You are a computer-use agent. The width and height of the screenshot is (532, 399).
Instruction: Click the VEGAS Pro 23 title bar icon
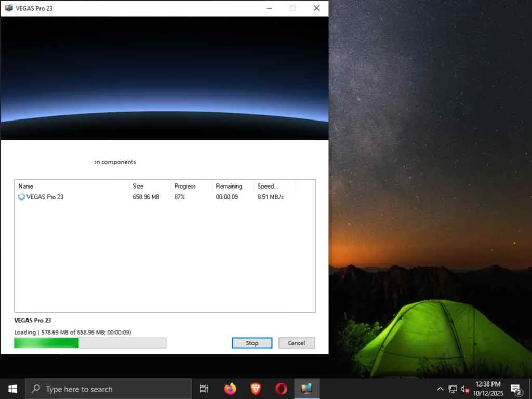pos(8,8)
